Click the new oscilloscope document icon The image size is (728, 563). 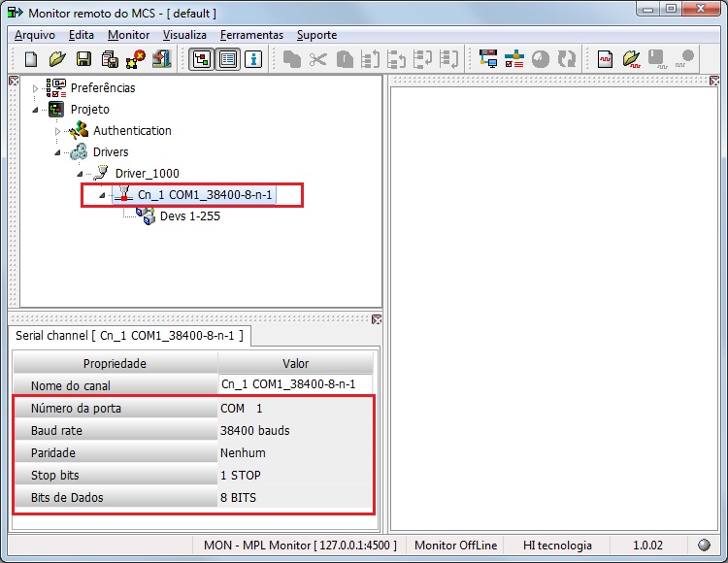point(605,59)
